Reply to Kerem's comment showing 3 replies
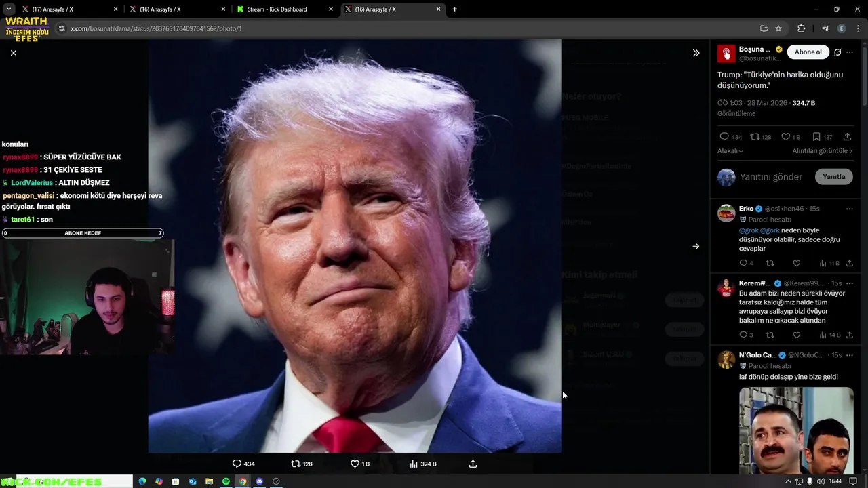868x488 pixels. tap(743, 335)
